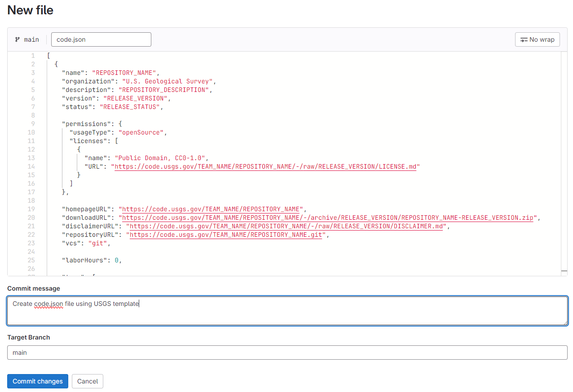Click the "RELEASE_STATUS" value
573x392 pixels.
130,107
